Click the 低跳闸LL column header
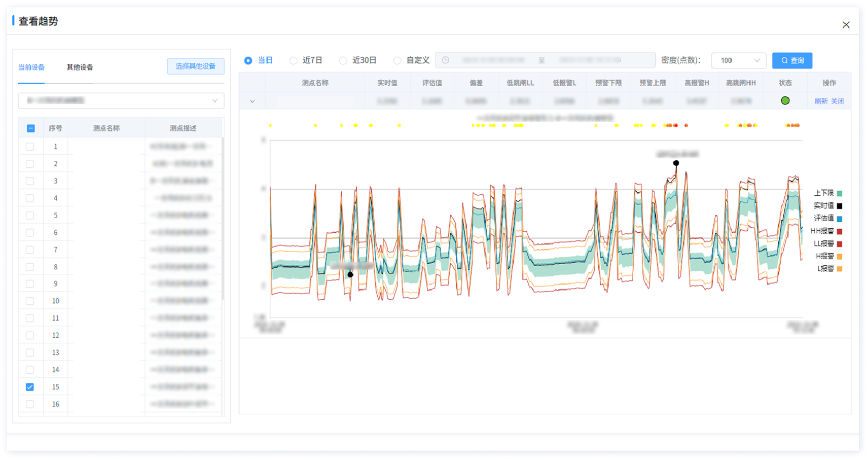868x460 pixels. (520, 83)
